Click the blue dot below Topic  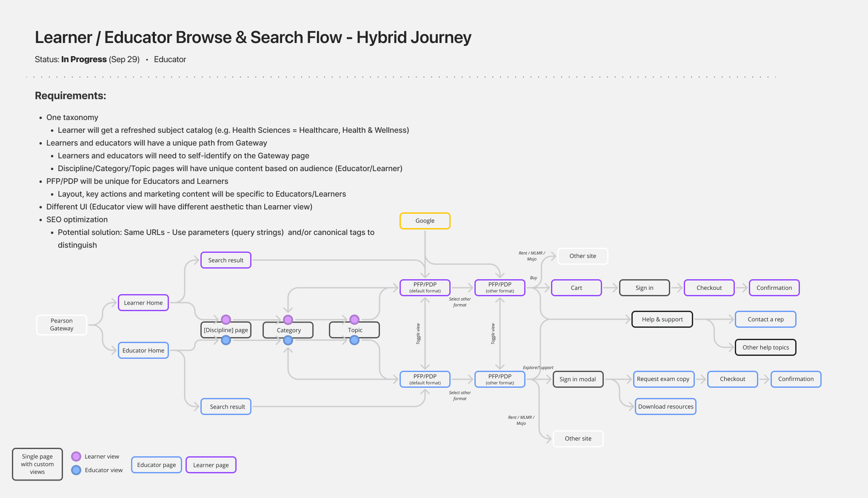[354, 341]
